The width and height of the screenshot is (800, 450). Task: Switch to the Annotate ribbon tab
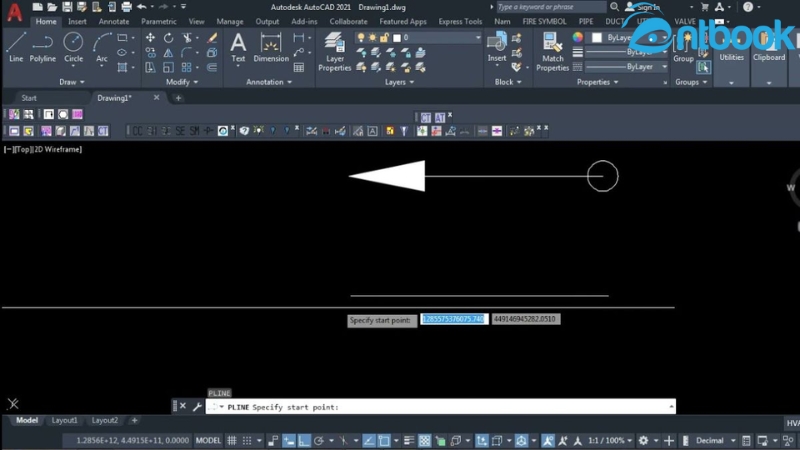[114, 21]
